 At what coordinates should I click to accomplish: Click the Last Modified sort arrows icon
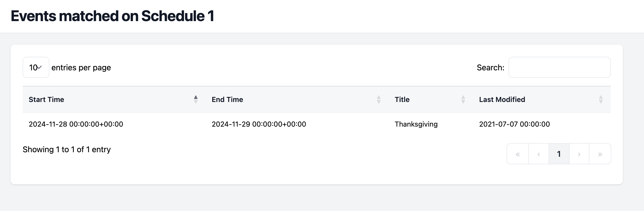[x=601, y=99]
